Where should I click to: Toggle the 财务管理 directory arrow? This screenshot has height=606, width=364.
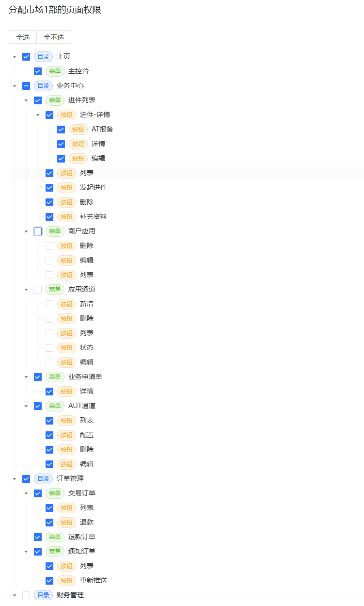coord(15,595)
